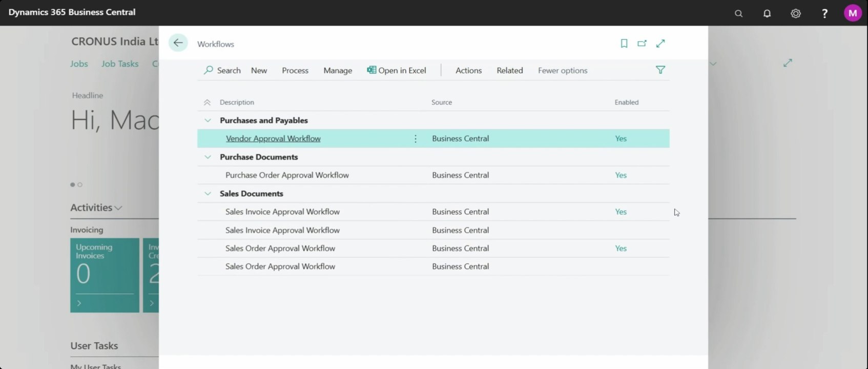Select the Purchase Order Approval Workflow row
This screenshot has width=868, height=369.
click(x=433, y=175)
